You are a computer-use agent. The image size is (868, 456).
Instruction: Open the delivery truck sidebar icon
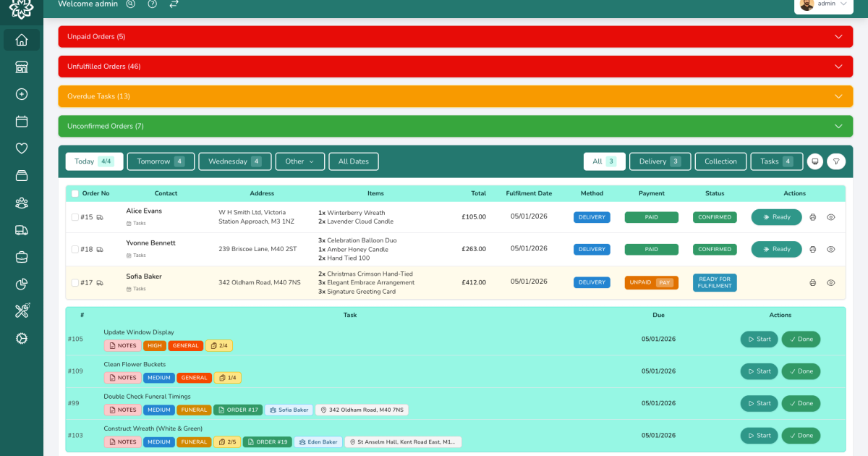tap(22, 229)
